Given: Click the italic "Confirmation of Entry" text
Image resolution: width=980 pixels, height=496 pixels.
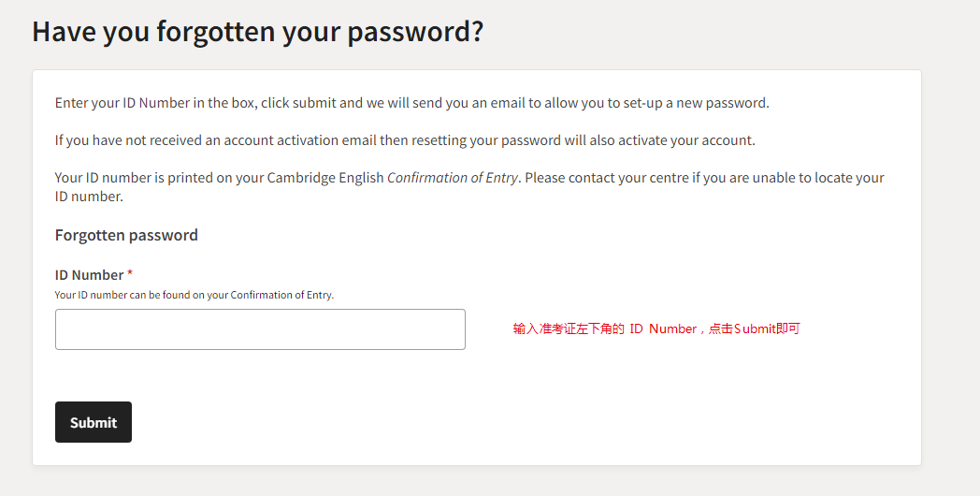Looking at the screenshot, I should pos(453,178).
